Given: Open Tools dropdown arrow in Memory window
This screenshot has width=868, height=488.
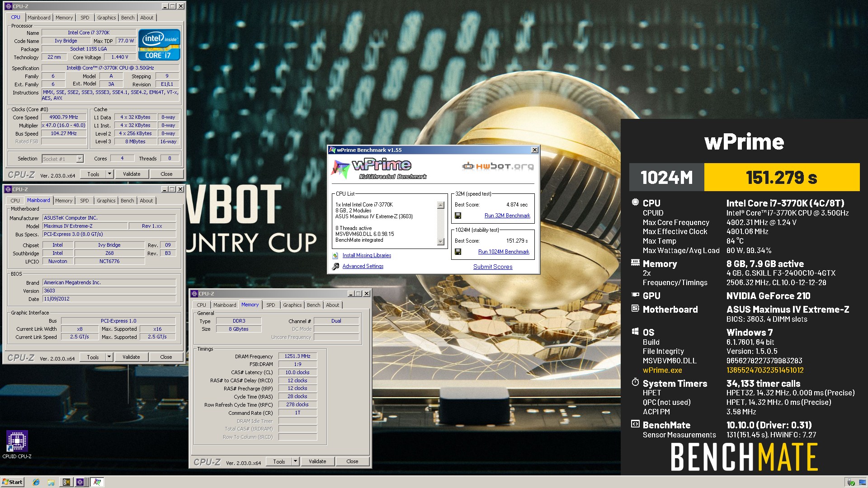Looking at the screenshot, I should [x=295, y=461].
